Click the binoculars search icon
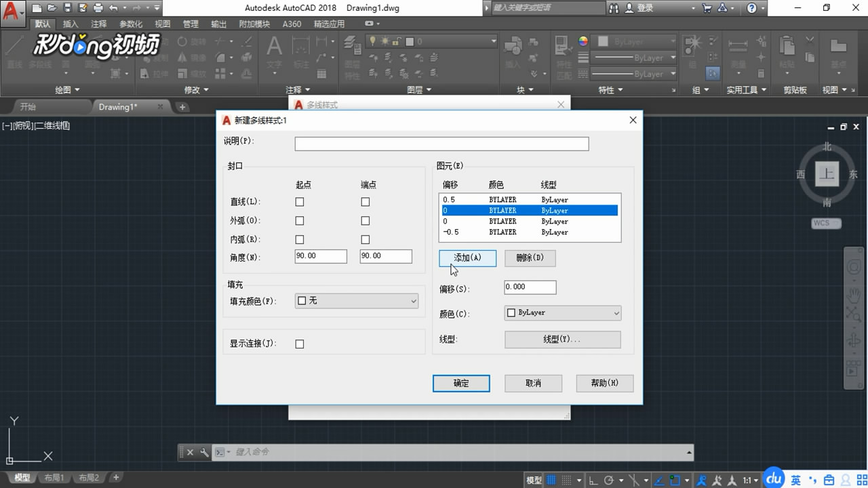 (614, 8)
